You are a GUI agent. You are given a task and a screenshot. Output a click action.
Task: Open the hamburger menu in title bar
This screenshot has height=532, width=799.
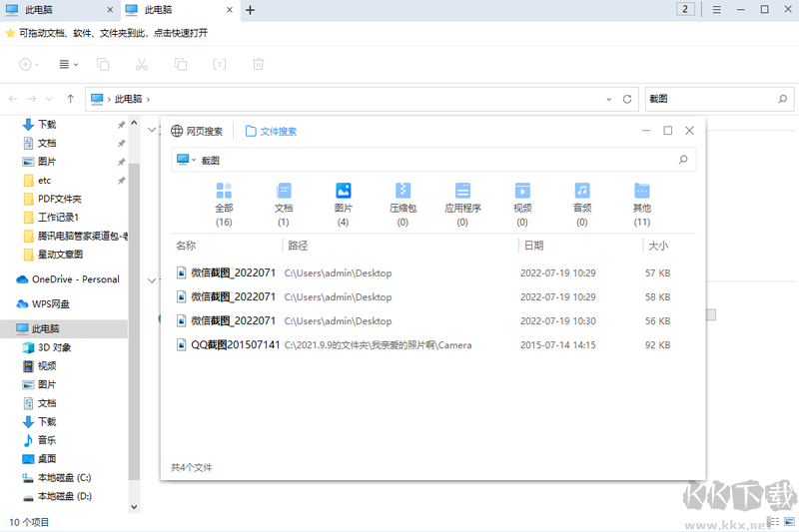pyautogui.click(x=716, y=10)
